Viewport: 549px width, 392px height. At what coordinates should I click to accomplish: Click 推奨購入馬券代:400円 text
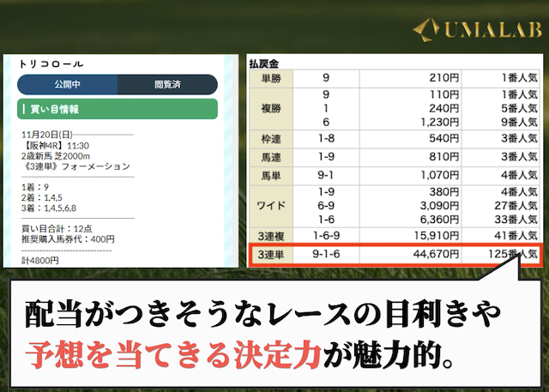(68, 239)
